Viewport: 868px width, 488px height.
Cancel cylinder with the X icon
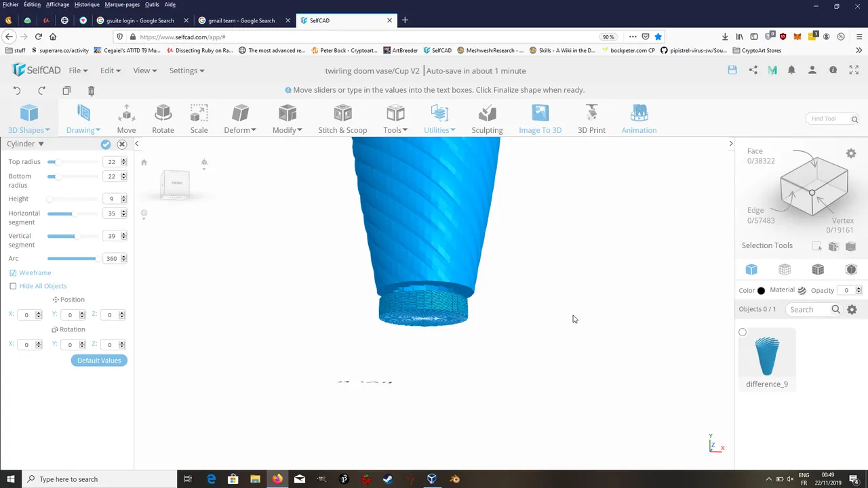click(122, 144)
